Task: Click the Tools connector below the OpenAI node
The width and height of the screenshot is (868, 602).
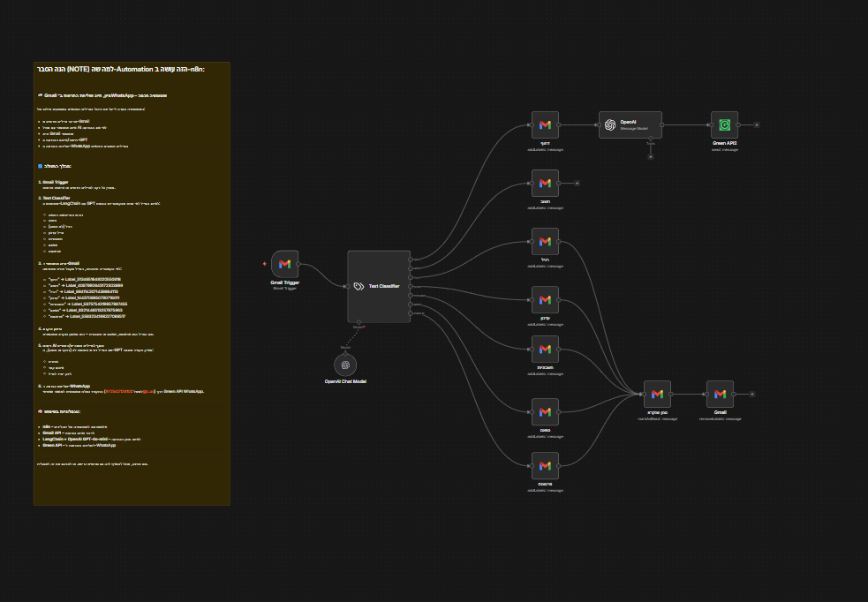Action: pos(651,138)
